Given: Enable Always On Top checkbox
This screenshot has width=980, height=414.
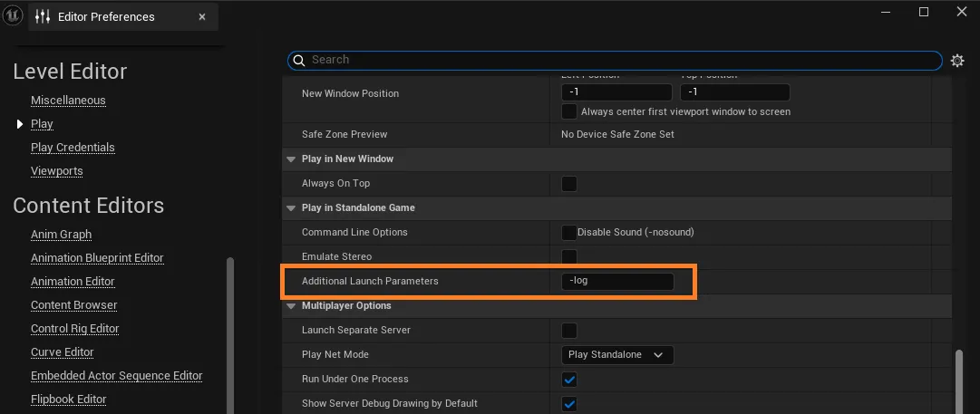Looking at the screenshot, I should pos(569,184).
